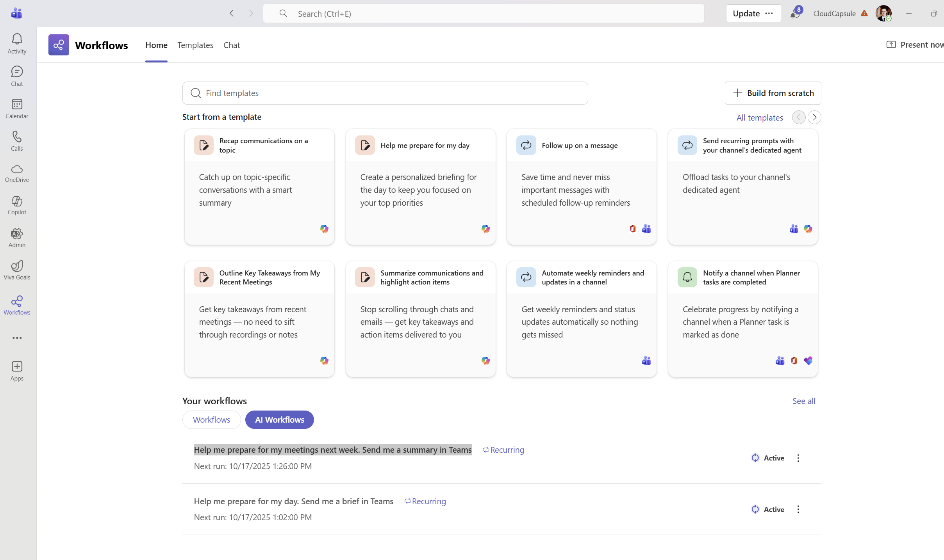
Task: Open OneDrive in the sidebar
Action: (x=17, y=173)
